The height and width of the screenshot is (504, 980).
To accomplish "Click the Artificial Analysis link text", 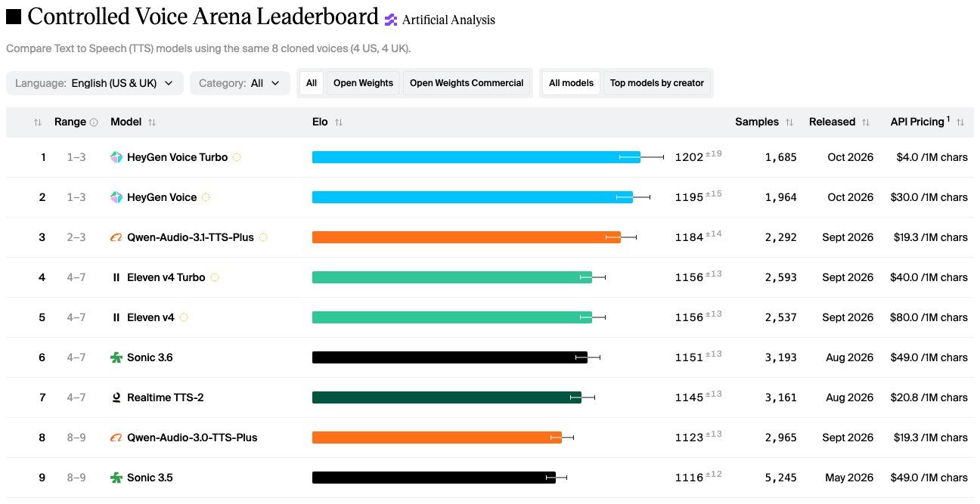I will pos(448,20).
